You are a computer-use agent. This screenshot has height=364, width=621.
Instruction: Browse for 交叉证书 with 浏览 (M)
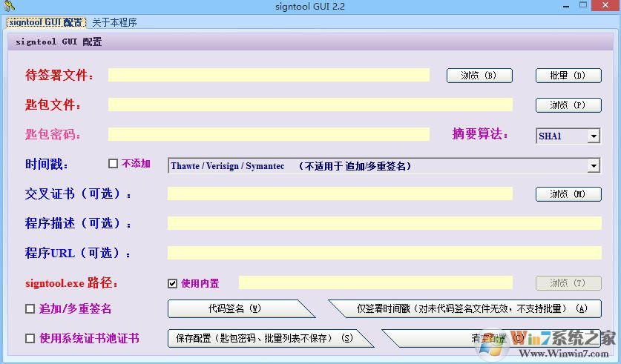click(568, 194)
